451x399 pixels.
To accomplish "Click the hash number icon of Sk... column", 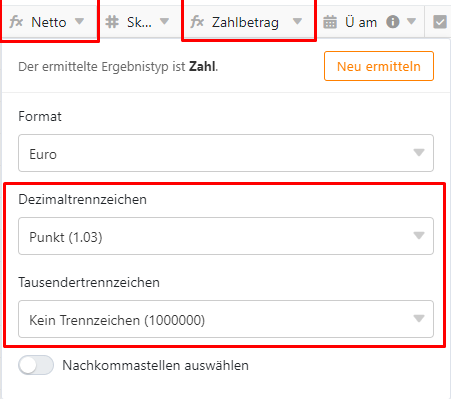I will [x=112, y=22].
